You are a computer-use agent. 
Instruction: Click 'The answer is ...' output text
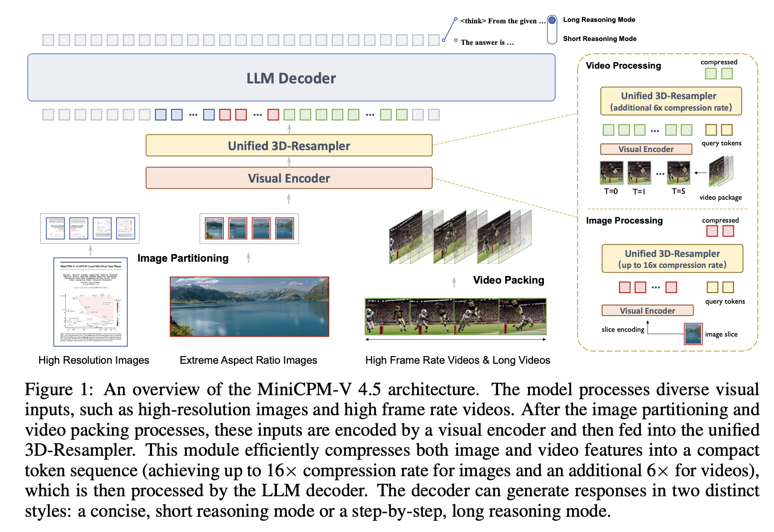coord(487,42)
